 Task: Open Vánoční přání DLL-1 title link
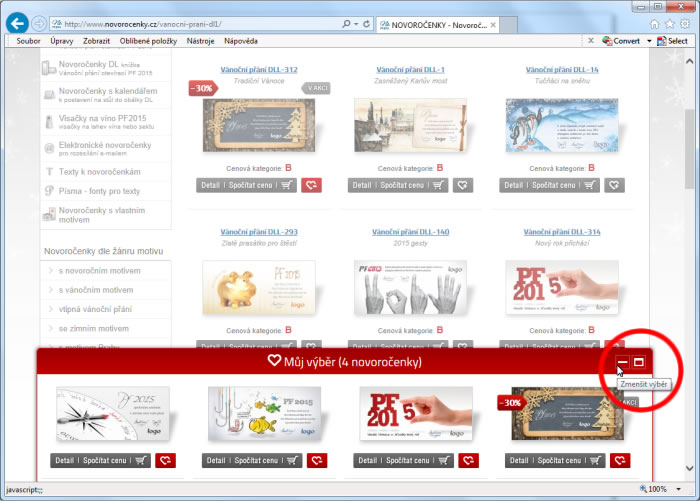point(410,70)
